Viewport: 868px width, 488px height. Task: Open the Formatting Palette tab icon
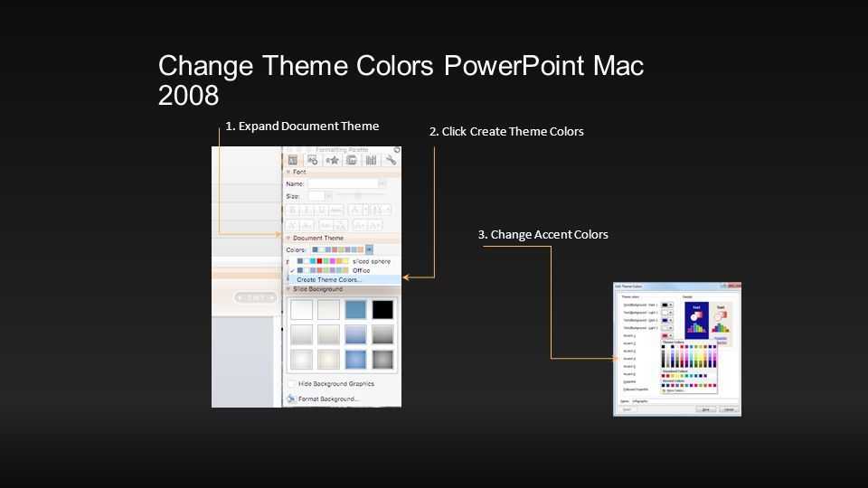click(x=292, y=160)
